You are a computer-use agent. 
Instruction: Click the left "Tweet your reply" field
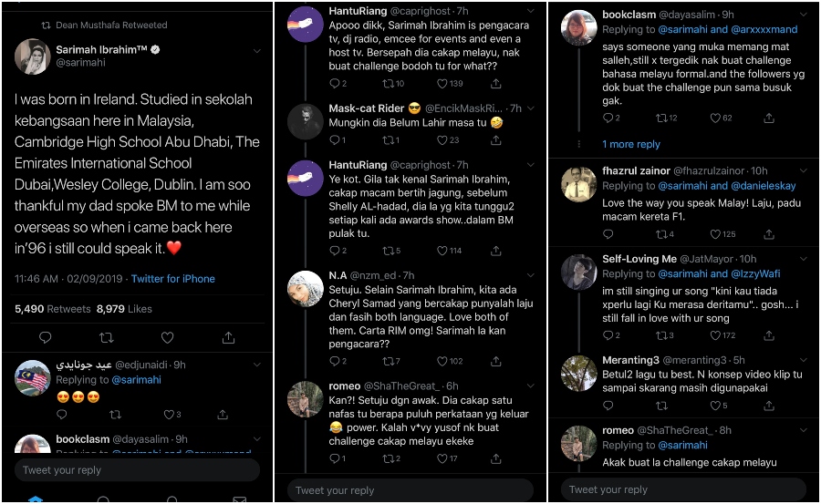pyautogui.click(x=137, y=470)
